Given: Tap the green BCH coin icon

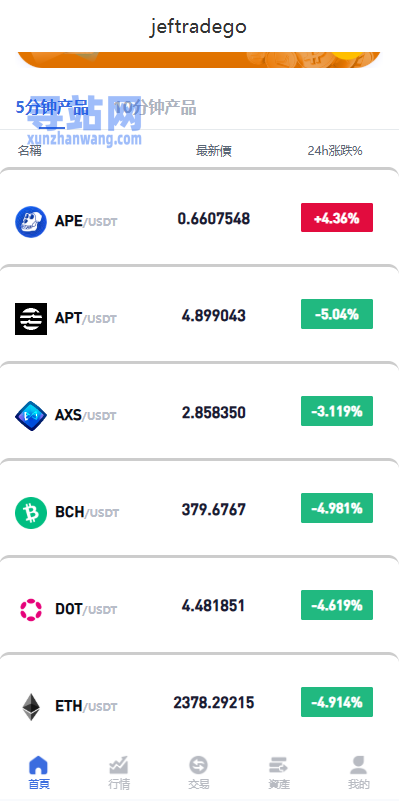Looking at the screenshot, I should click(x=31, y=513).
